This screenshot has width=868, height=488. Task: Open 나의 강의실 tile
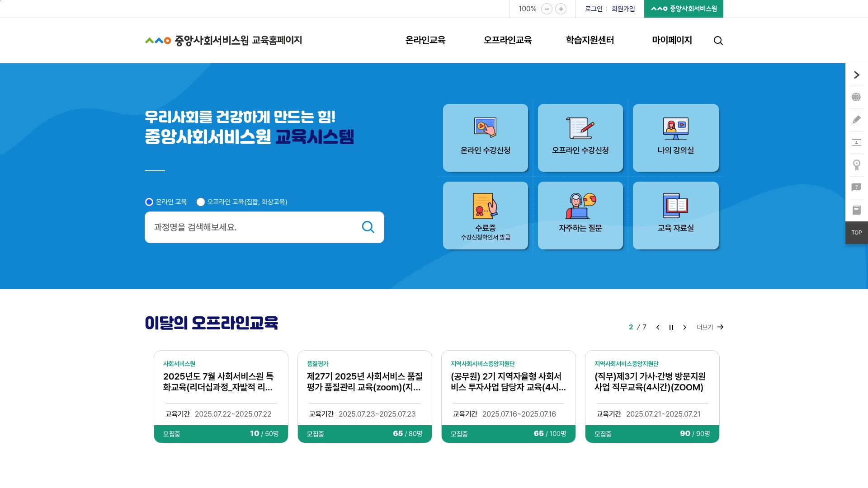click(x=675, y=138)
